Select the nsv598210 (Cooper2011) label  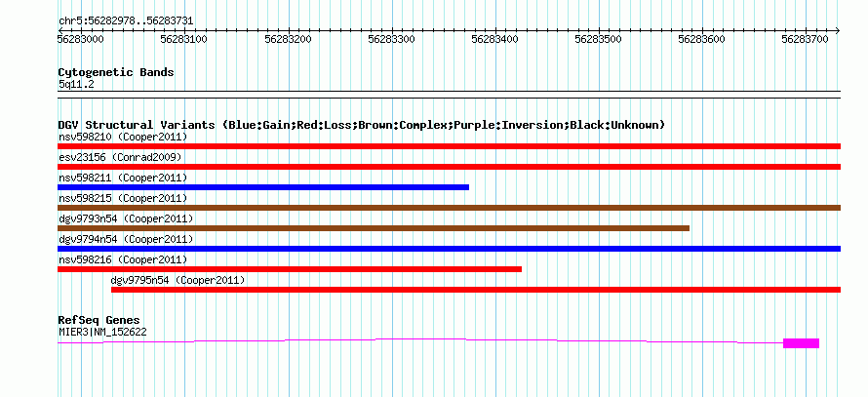tap(123, 137)
